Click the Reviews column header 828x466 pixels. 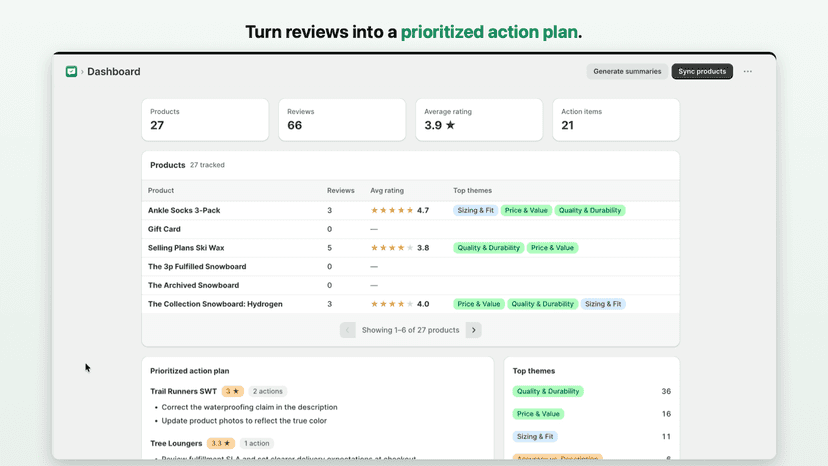pyautogui.click(x=341, y=190)
